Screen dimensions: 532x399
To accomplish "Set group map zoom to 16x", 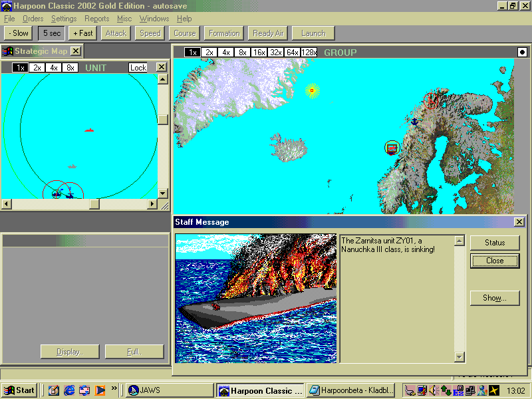I will [x=259, y=53].
